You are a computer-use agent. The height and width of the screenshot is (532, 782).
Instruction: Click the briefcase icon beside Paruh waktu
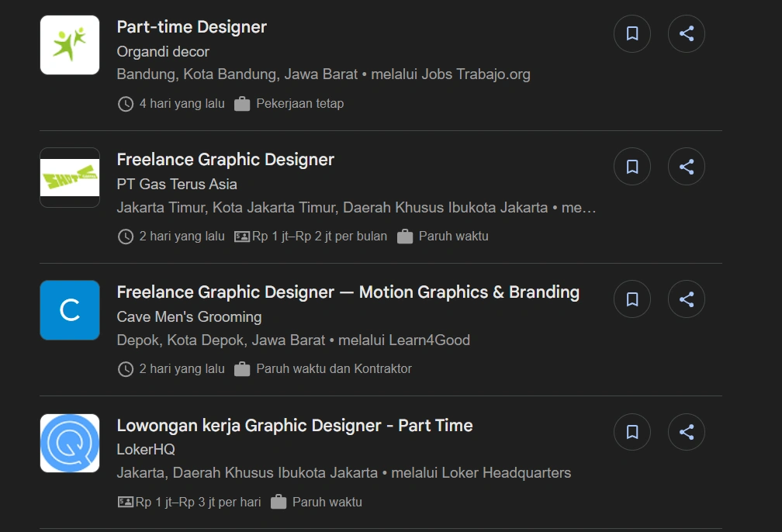(404, 236)
